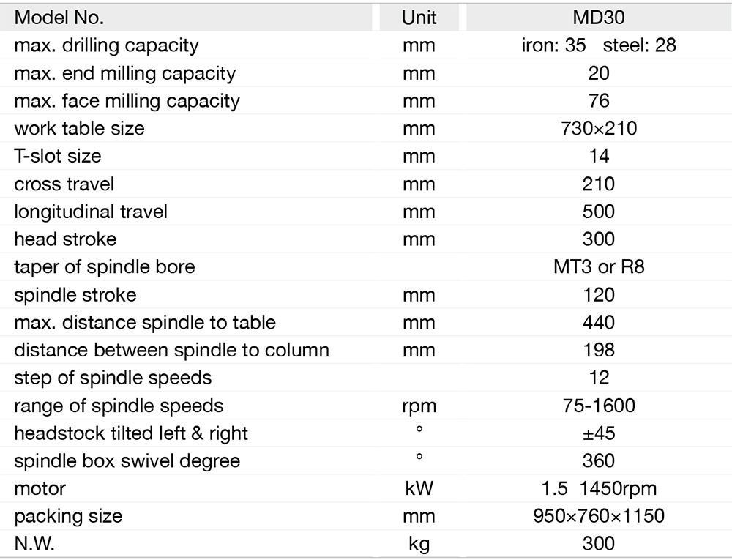Select the 'MT3 or R8' taper value
This screenshot has height=560, width=732.
(x=598, y=266)
